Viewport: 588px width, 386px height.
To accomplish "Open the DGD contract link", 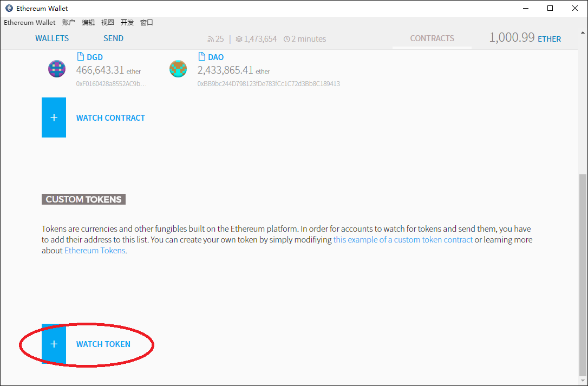I will [95, 57].
